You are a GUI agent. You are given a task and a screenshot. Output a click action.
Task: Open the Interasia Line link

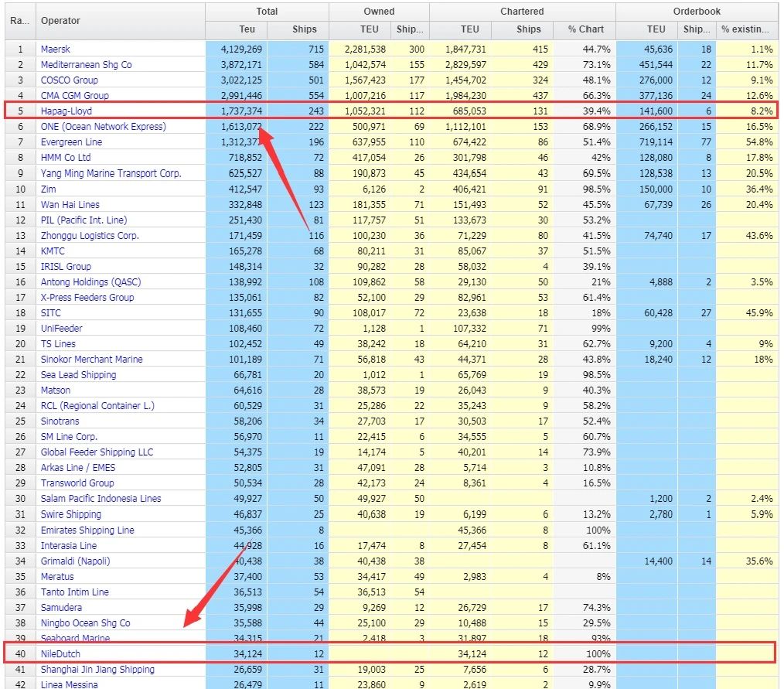pos(69,546)
